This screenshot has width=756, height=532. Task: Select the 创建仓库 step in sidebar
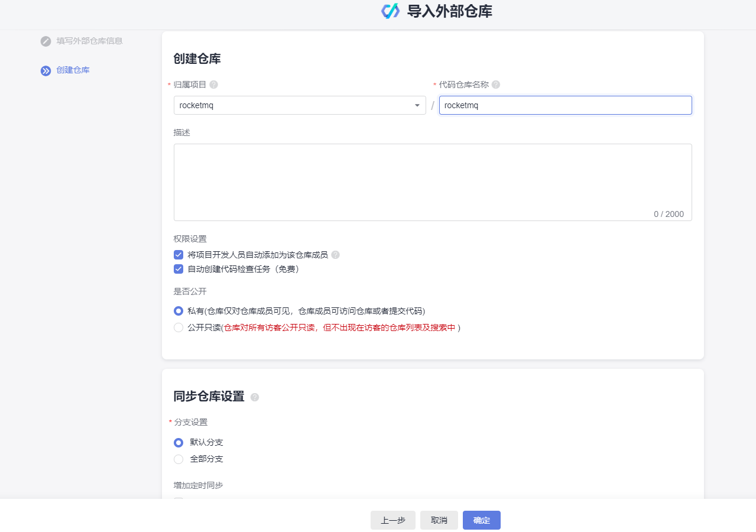(x=73, y=70)
